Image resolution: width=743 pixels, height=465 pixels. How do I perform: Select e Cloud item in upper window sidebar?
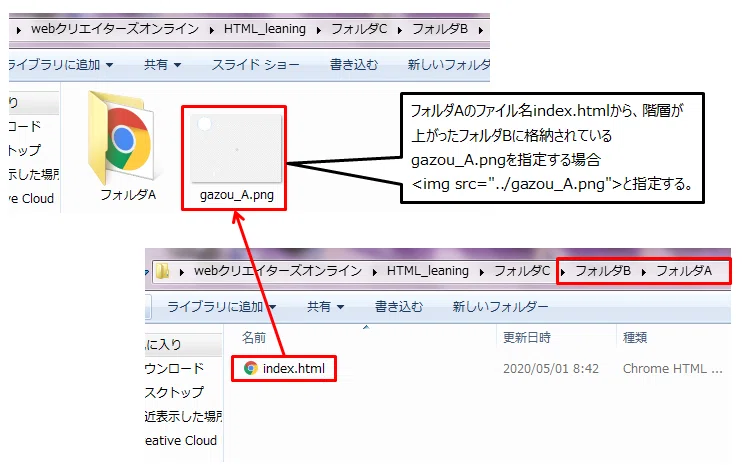pyautogui.click(x=31, y=198)
